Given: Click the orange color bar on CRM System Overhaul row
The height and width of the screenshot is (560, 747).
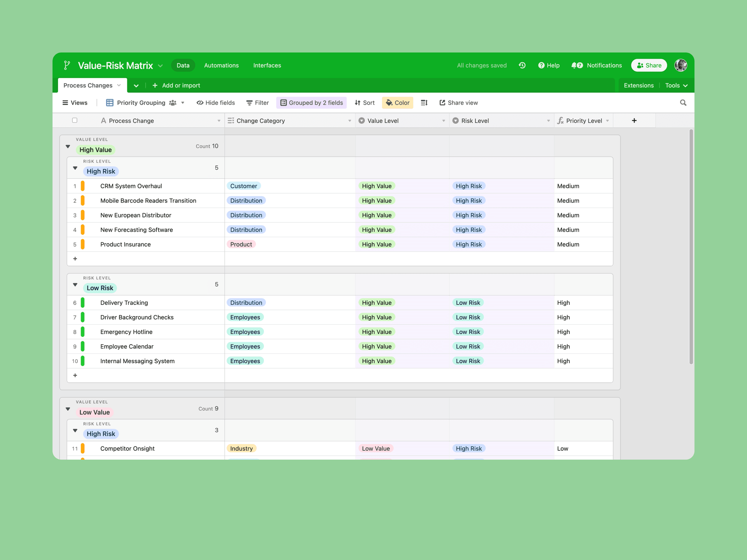Looking at the screenshot, I should click(82, 186).
